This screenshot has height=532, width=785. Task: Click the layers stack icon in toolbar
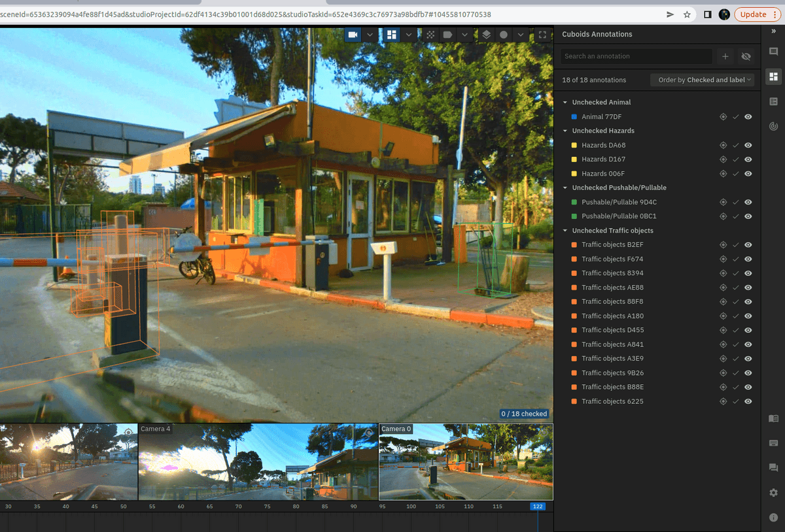[487, 35]
